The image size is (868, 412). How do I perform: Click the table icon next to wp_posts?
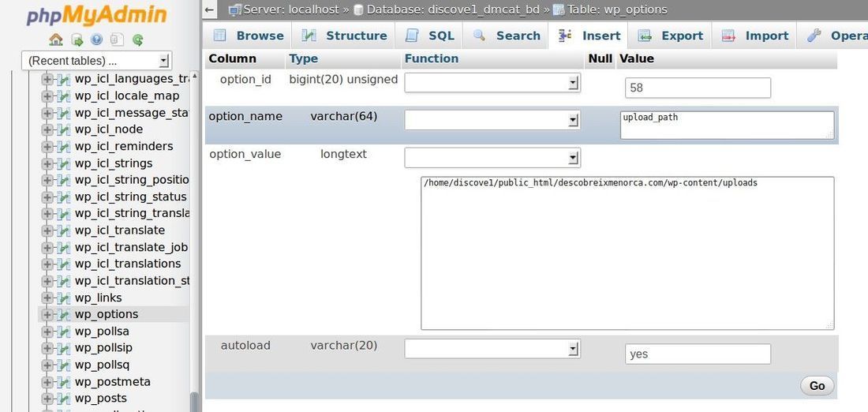tap(64, 399)
